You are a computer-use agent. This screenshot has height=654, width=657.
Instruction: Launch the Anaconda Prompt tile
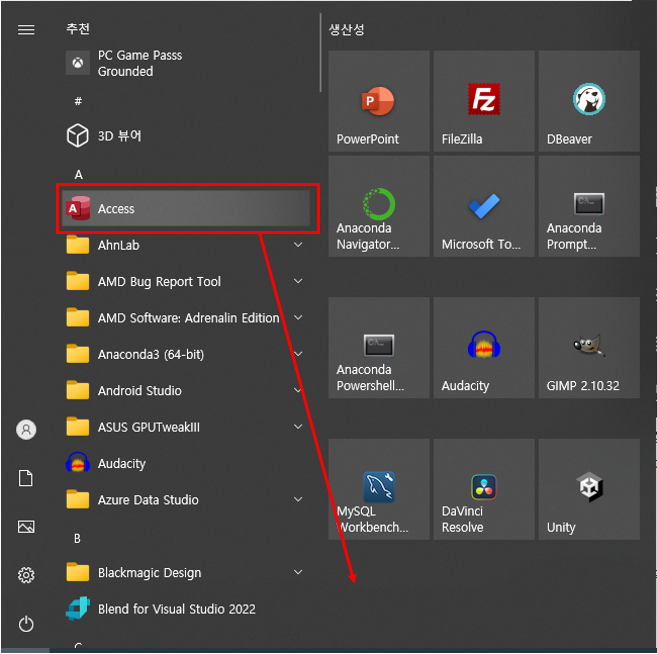[589, 206]
